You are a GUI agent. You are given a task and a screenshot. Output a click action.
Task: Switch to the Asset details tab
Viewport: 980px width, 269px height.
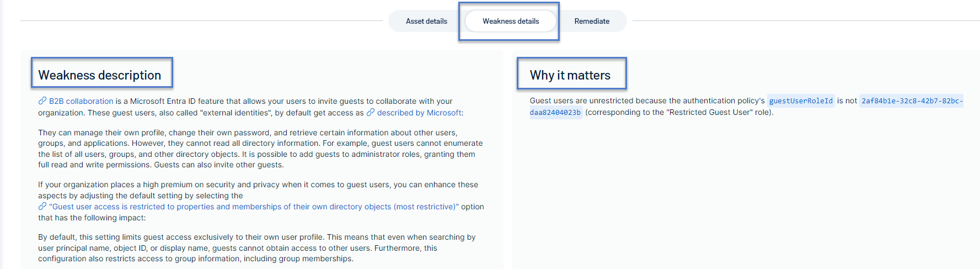(x=426, y=21)
